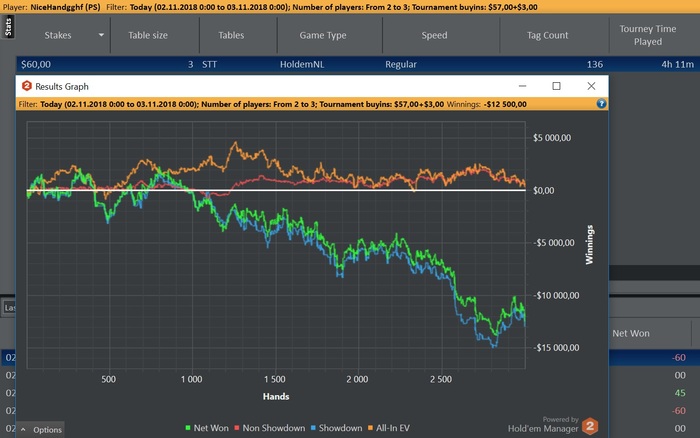The image size is (700, 438).
Task: Toggle the Non Showdown red legend swatch
Action: pos(237,428)
